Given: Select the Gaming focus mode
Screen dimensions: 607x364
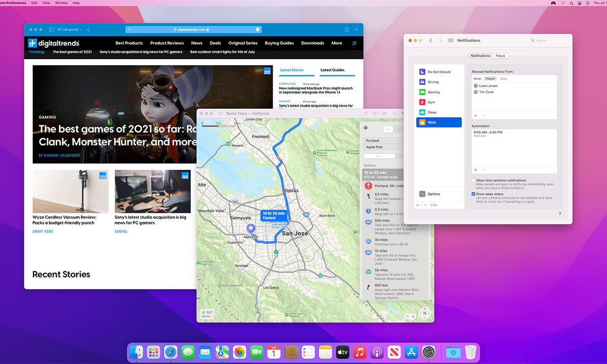Looking at the screenshot, I should 439,92.
